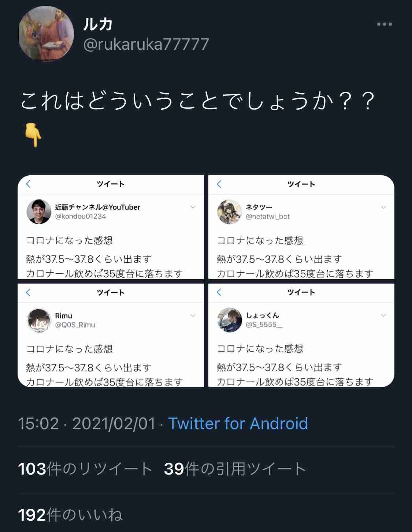412x532 pixels.
Task: Open the tweet timestamp 15:02 · 2021/02/01
Action: (86, 424)
